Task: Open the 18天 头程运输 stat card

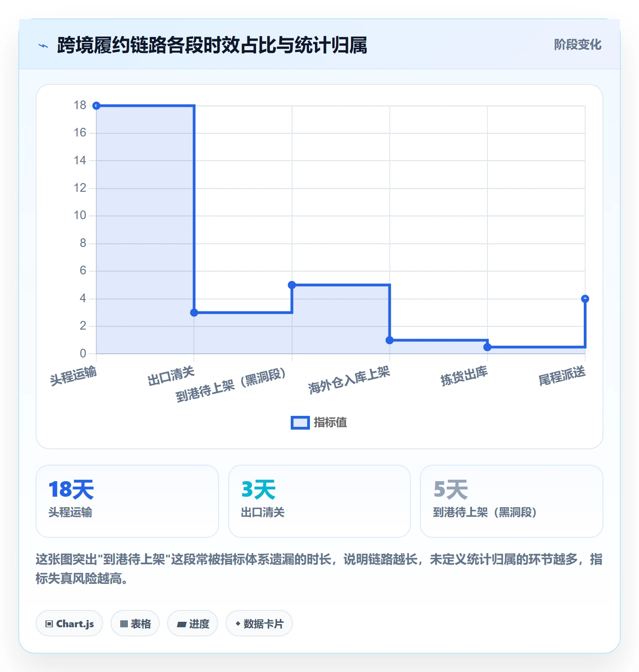Action: [x=127, y=501]
